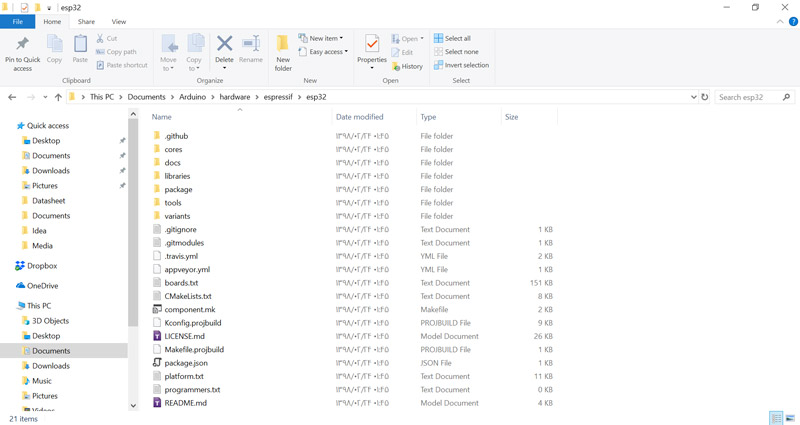Select the package.json file

[186, 363]
